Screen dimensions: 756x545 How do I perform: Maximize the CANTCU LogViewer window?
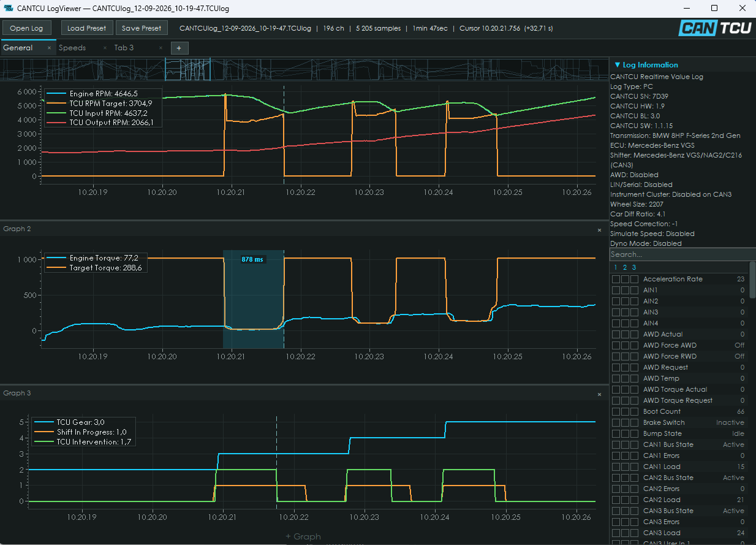pos(714,9)
